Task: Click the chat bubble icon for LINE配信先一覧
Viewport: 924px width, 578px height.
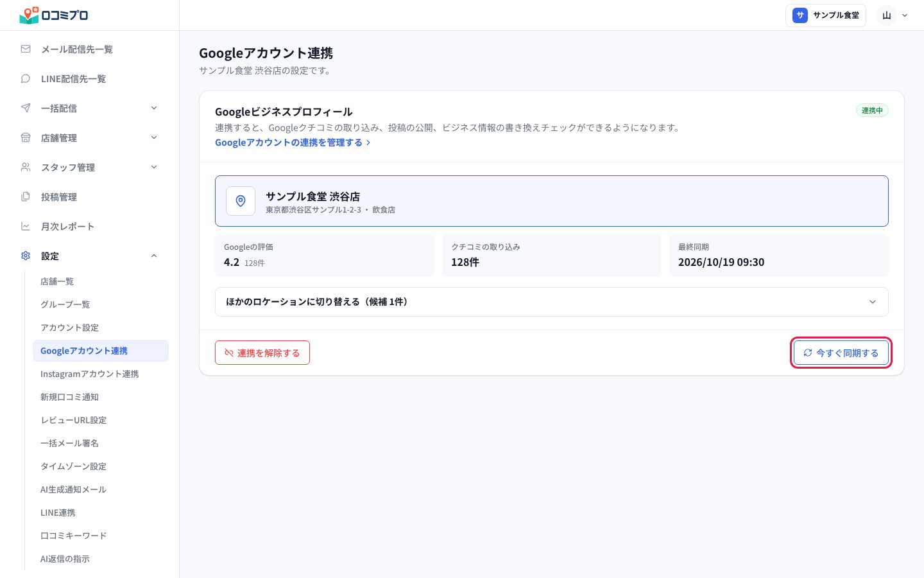Action: coord(26,78)
